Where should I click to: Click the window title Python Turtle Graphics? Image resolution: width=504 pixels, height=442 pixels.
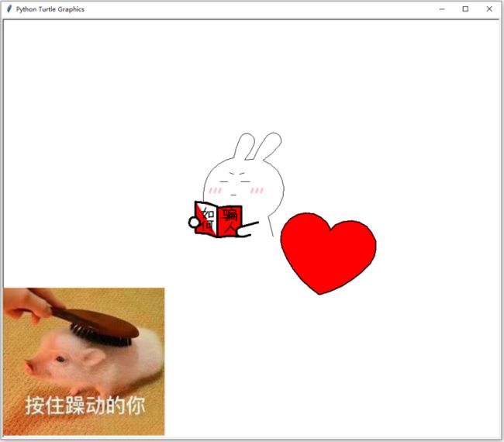click(x=50, y=9)
